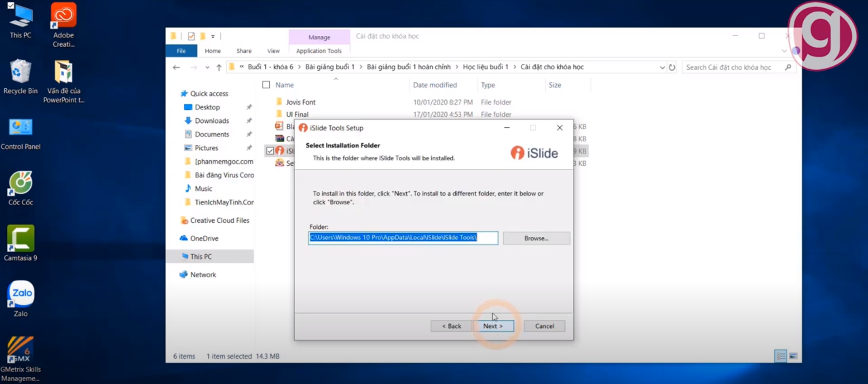Click search magnifier icon in Explorer
Viewport: 868px width, 384px height.
[x=788, y=67]
